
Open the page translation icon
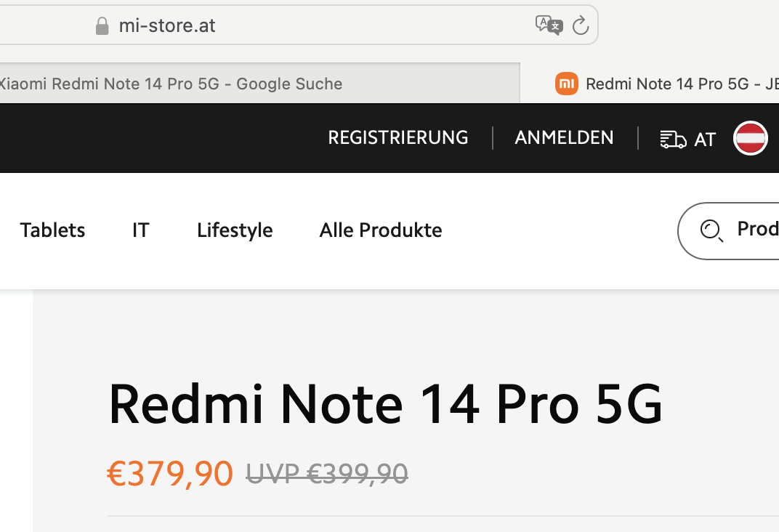(549, 25)
